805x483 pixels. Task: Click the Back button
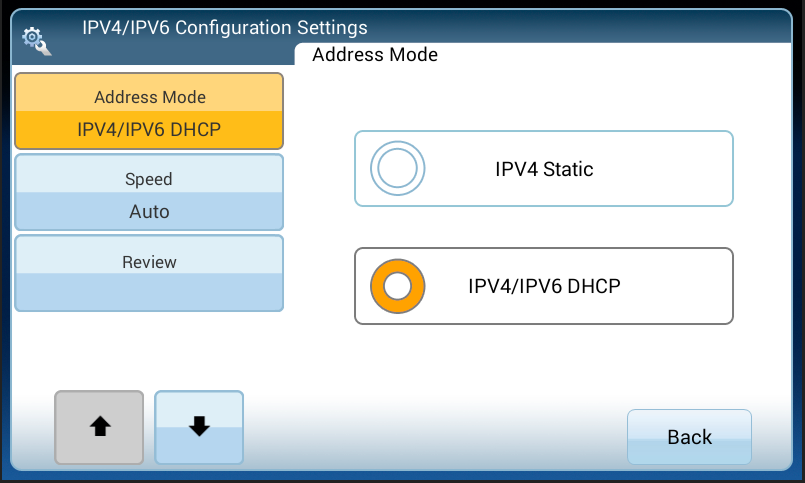[689, 437]
